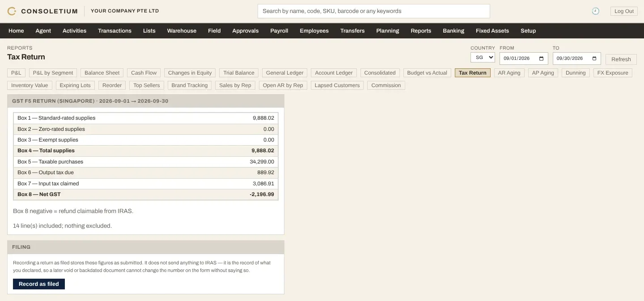644x301 pixels.
Task: Click the 3,086.91 input tax value
Action: coord(263,184)
